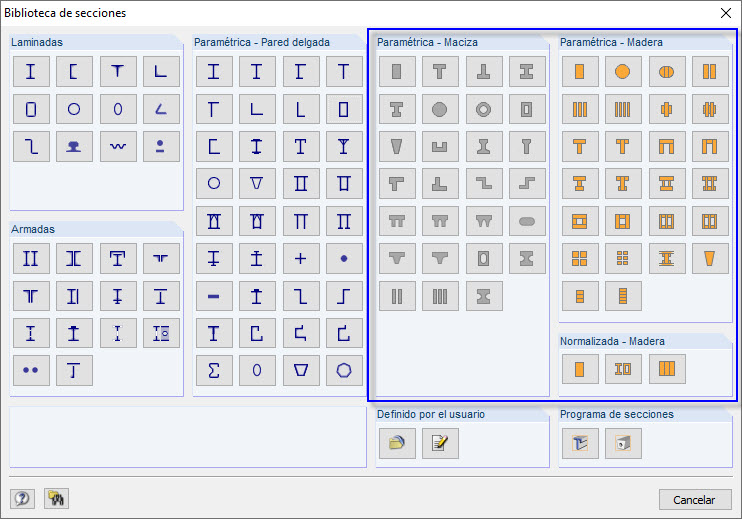This screenshot has height=519, width=742.
Task: Click the Cancelar button
Action: point(694,499)
